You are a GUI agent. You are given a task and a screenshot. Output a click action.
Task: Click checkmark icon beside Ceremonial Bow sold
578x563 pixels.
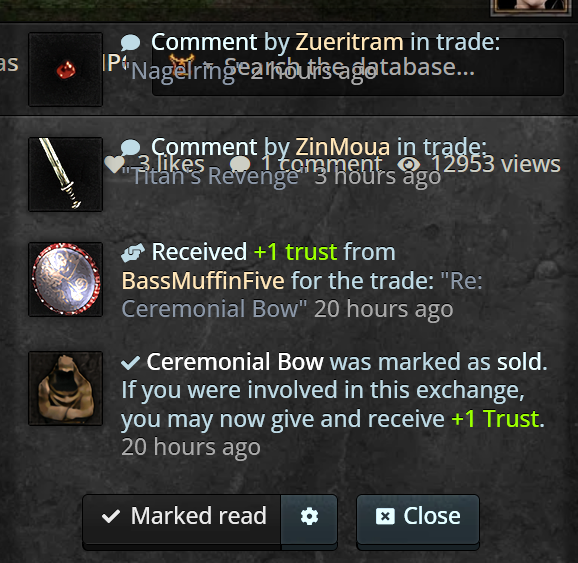click(130, 363)
